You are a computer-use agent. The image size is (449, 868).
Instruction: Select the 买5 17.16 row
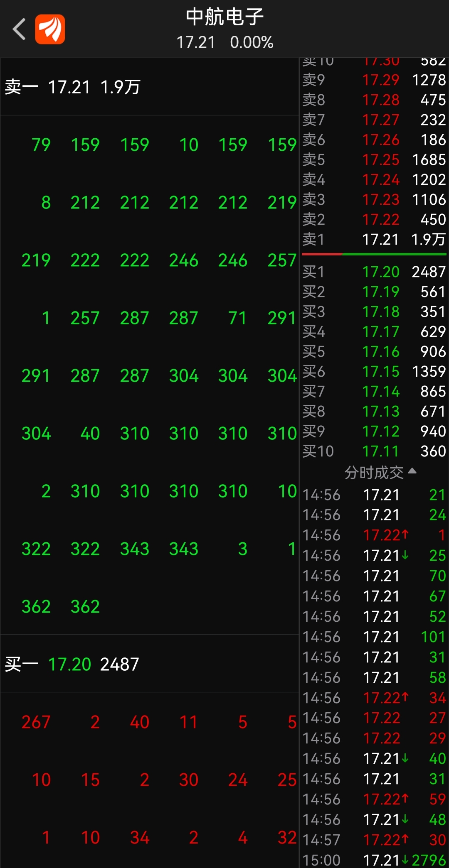pos(374,351)
